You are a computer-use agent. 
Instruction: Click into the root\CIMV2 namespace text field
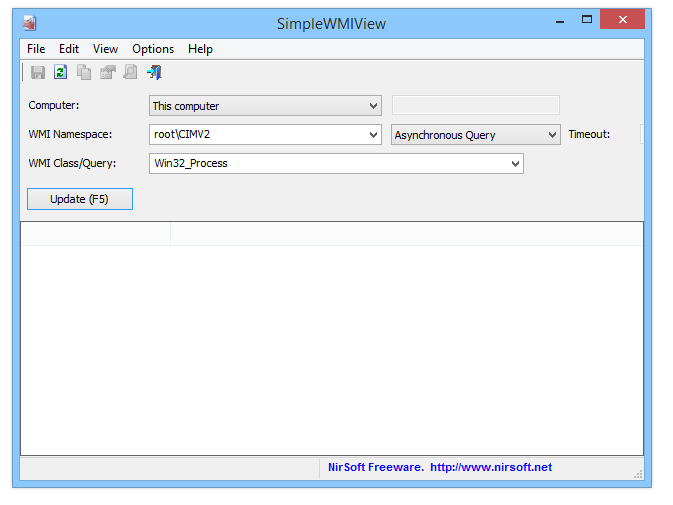258,135
